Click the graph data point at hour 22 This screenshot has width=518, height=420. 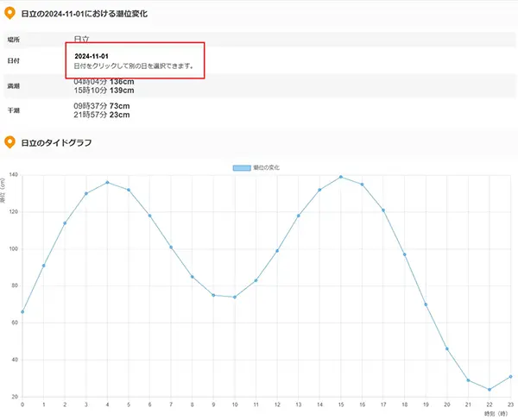click(x=490, y=390)
